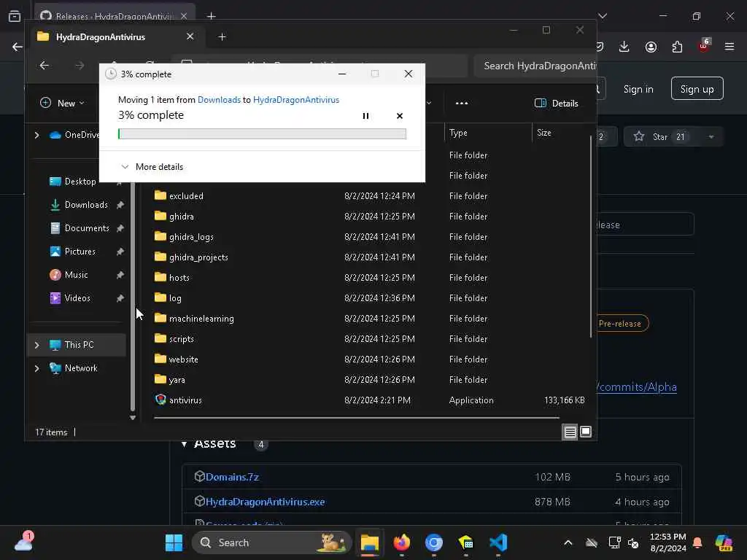Image resolution: width=747 pixels, height=560 pixels.
Task: Search HydraDragonAntivirus folder field
Action: (x=536, y=66)
